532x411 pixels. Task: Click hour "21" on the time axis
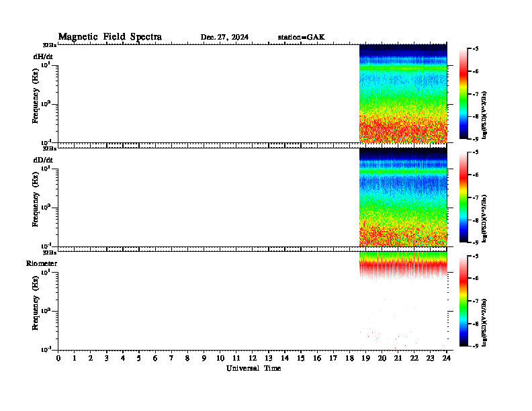(398, 358)
